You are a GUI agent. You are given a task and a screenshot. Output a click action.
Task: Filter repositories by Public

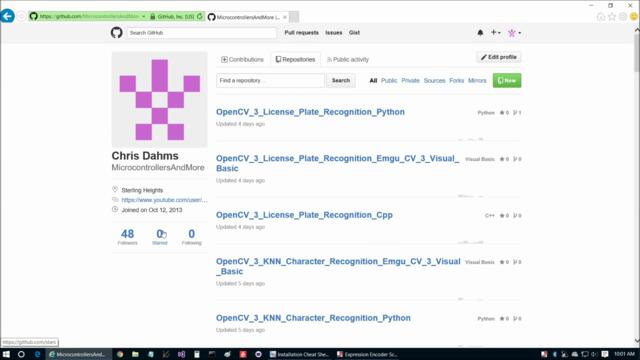click(389, 80)
